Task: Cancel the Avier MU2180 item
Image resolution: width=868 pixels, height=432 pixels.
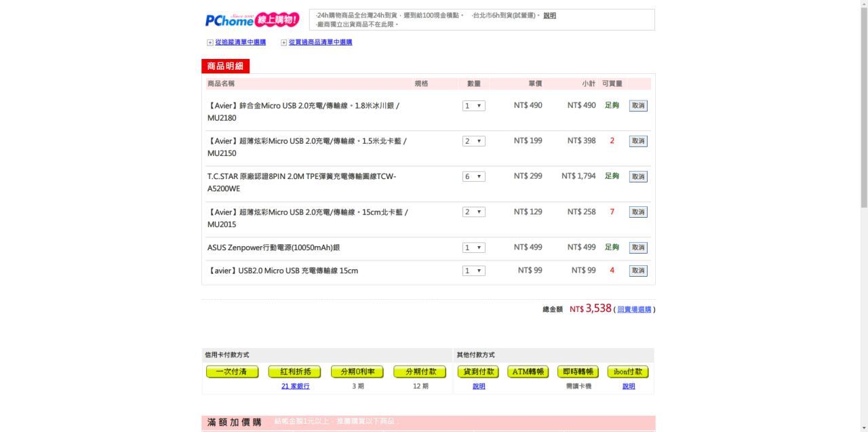Action: (x=638, y=106)
